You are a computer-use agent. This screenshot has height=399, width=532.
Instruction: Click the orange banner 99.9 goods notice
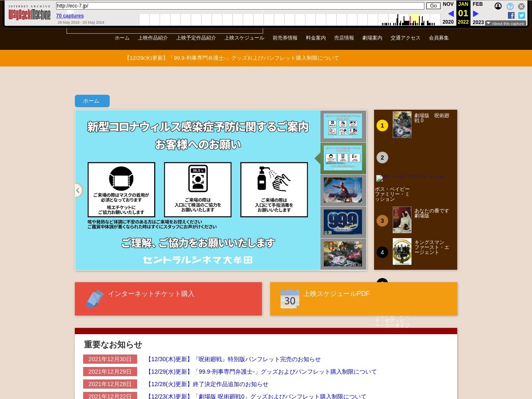pyautogui.click(x=232, y=58)
